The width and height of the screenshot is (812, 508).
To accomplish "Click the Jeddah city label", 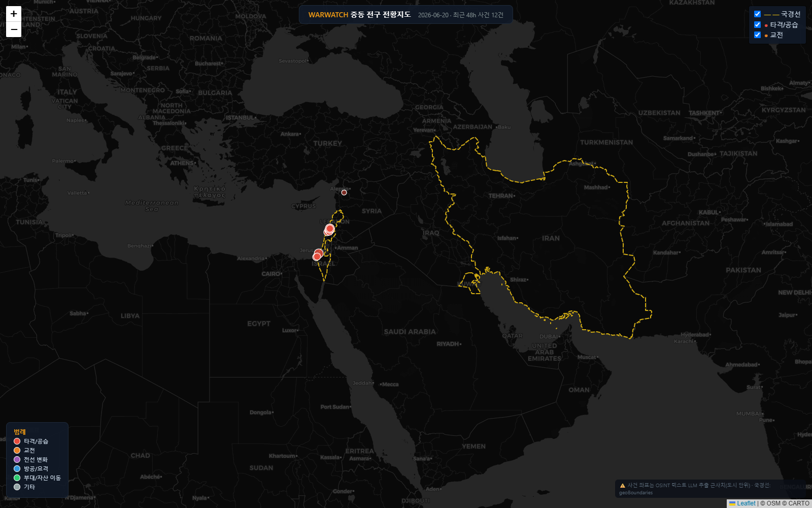I will click(x=363, y=383).
